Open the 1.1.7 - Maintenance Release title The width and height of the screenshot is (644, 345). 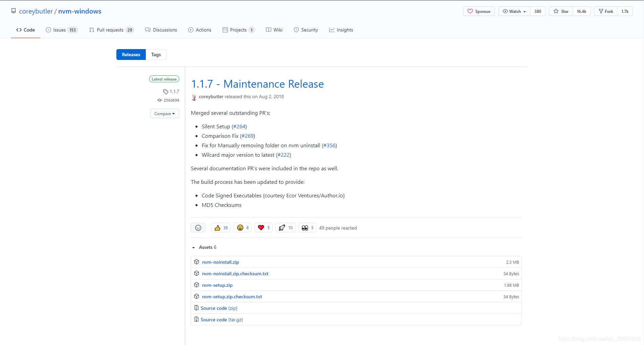pyautogui.click(x=257, y=84)
